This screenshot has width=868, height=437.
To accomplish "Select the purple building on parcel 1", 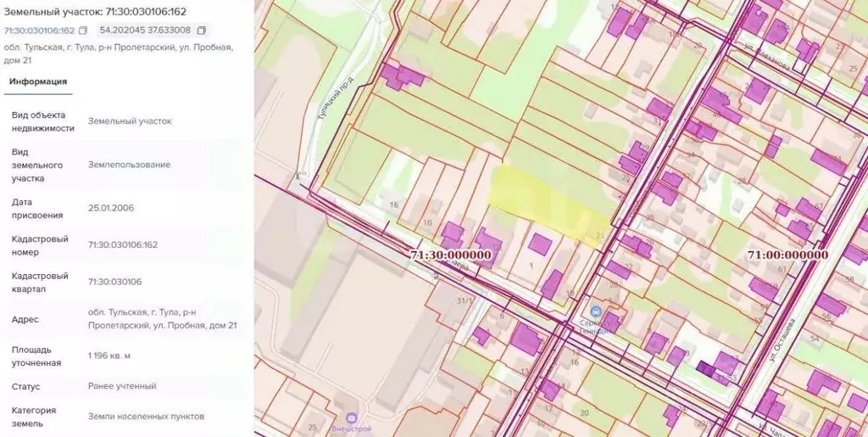I will [x=539, y=244].
